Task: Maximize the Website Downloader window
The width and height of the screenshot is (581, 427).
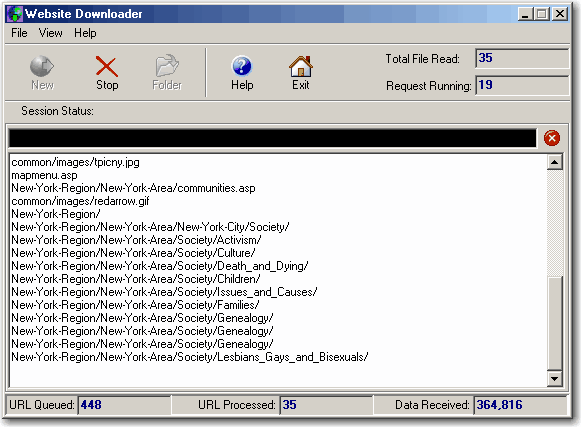Action: (542, 14)
